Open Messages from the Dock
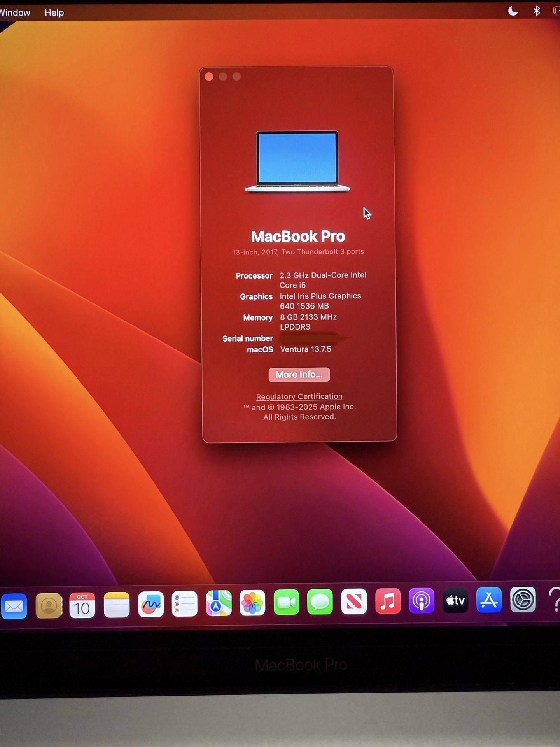Image resolution: width=560 pixels, height=747 pixels. click(x=320, y=602)
